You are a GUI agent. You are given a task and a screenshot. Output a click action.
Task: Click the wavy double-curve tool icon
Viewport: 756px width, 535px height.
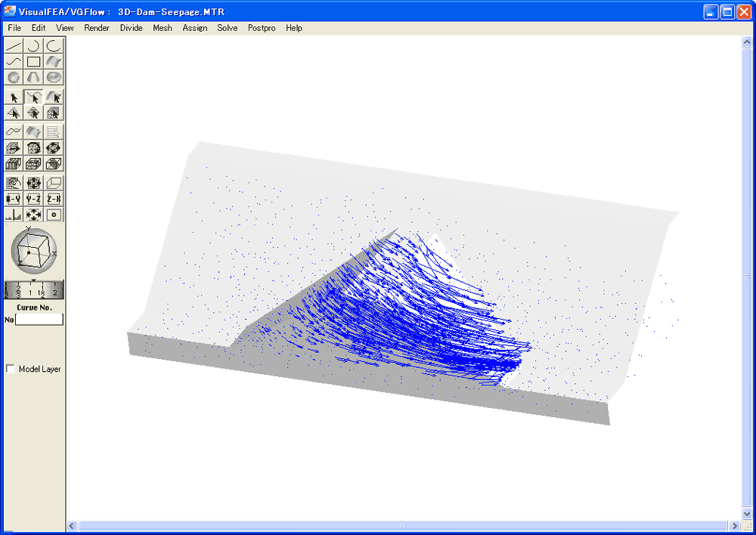14,131
